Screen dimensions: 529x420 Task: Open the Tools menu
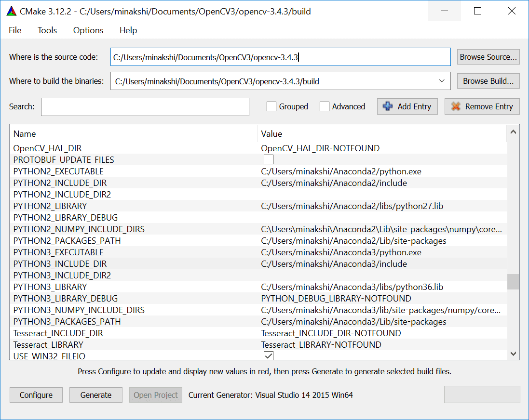(47, 30)
